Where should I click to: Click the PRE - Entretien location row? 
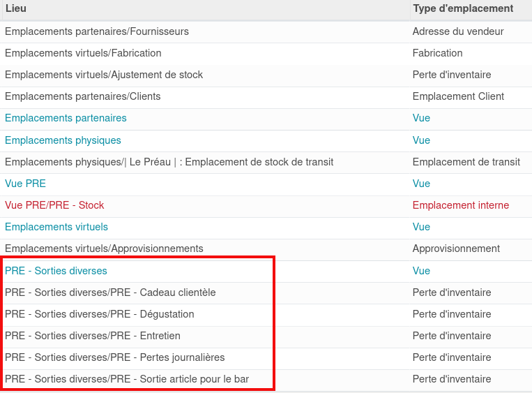tap(93, 336)
